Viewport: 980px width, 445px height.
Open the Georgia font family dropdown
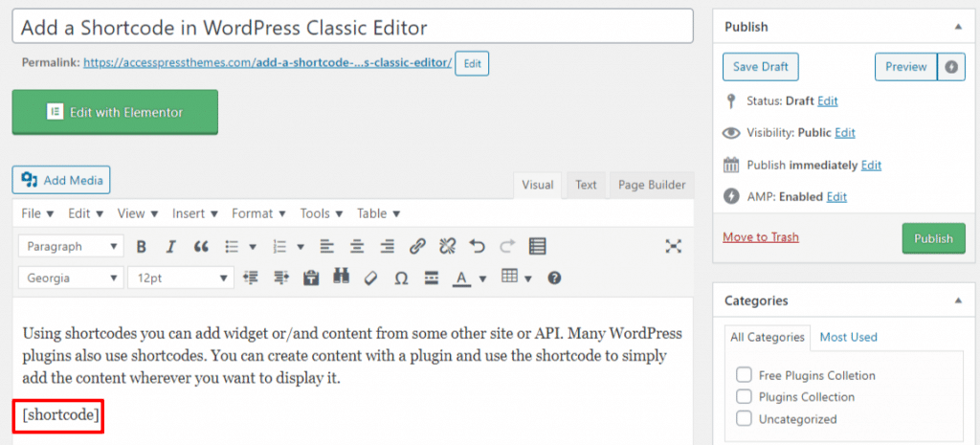click(x=71, y=278)
